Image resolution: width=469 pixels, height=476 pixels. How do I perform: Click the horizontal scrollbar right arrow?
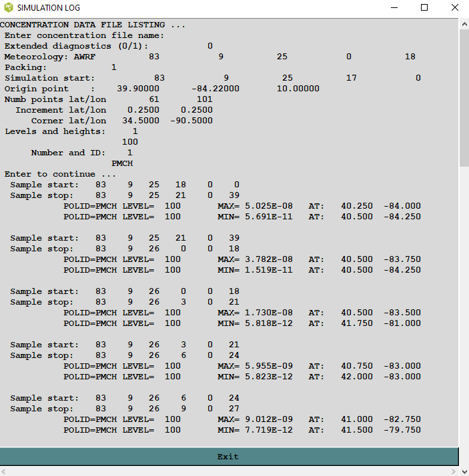coord(454,471)
